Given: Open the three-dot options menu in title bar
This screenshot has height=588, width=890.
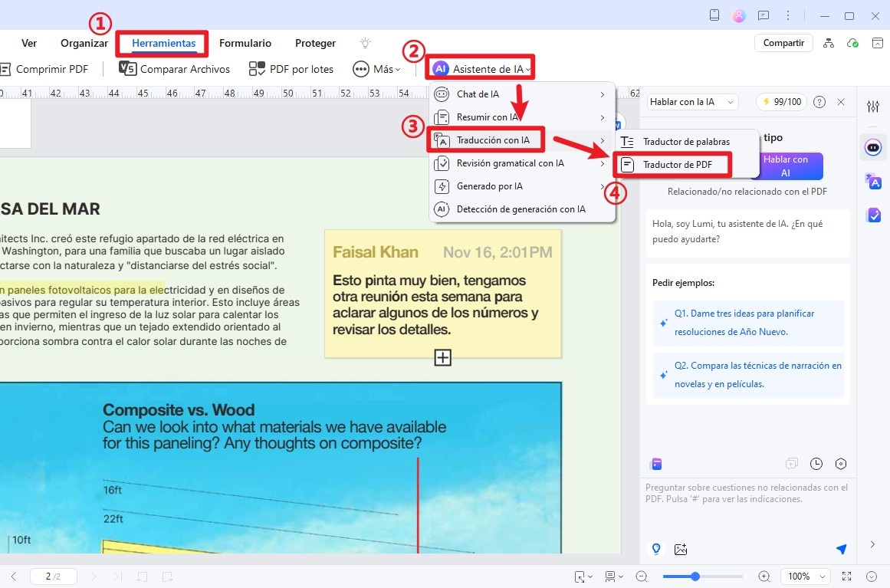Looking at the screenshot, I should click(788, 16).
